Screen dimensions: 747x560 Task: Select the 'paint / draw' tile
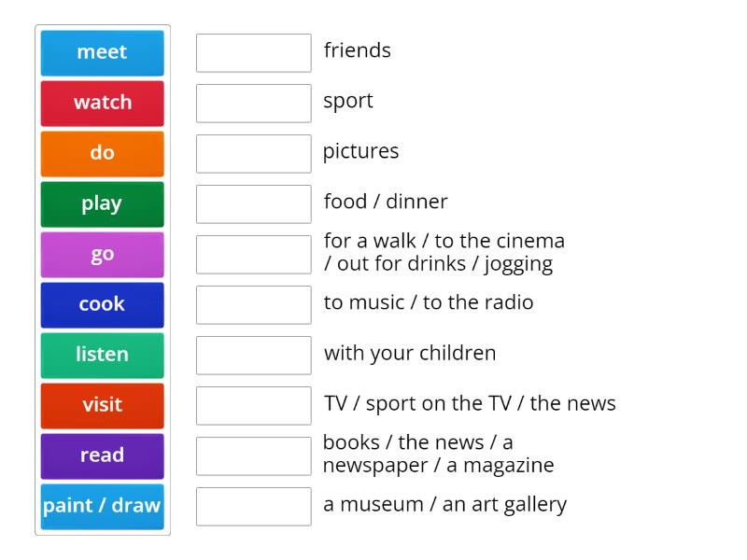[x=102, y=506]
